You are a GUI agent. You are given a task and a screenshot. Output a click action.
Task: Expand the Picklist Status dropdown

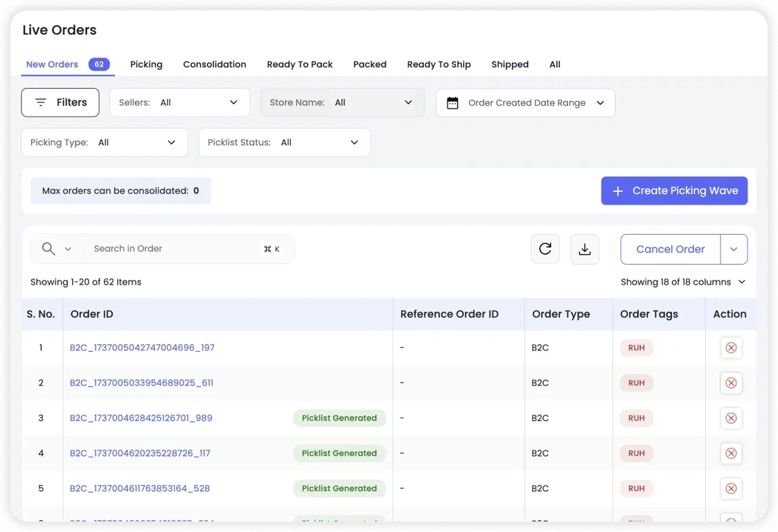284,143
